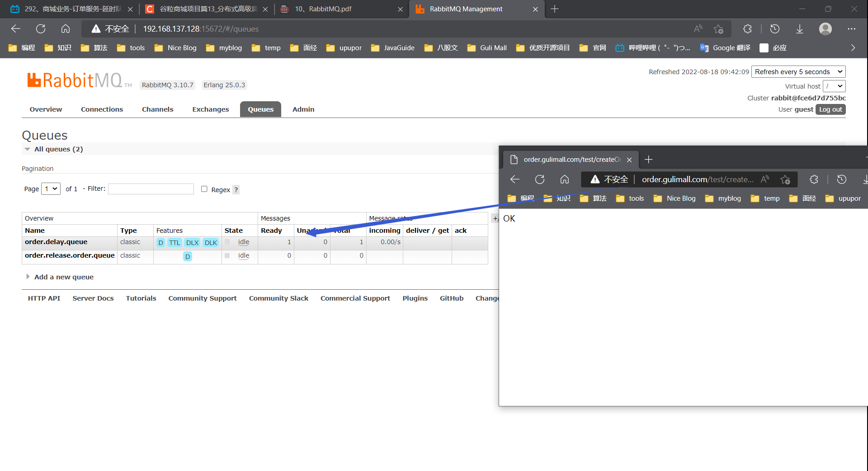
Task: Enable the Regex filter checkbox
Action: coord(204,189)
